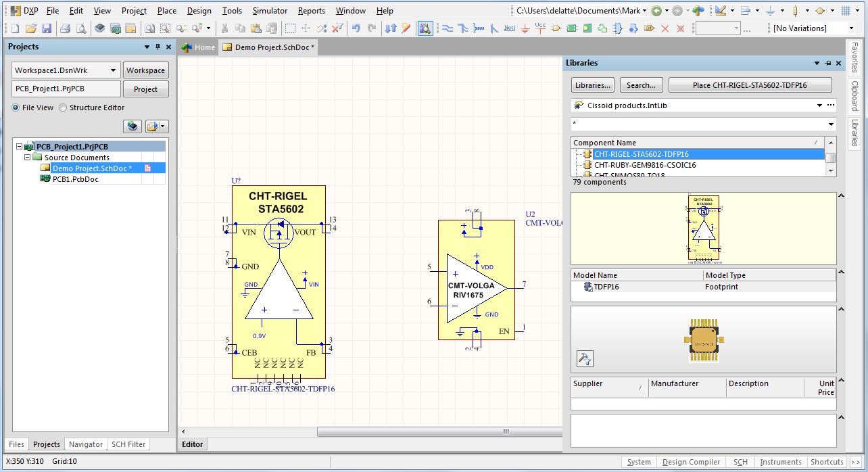The height and width of the screenshot is (472, 868).
Task: Open the Home page cloud icon
Action: pyautogui.click(x=698, y=11)
